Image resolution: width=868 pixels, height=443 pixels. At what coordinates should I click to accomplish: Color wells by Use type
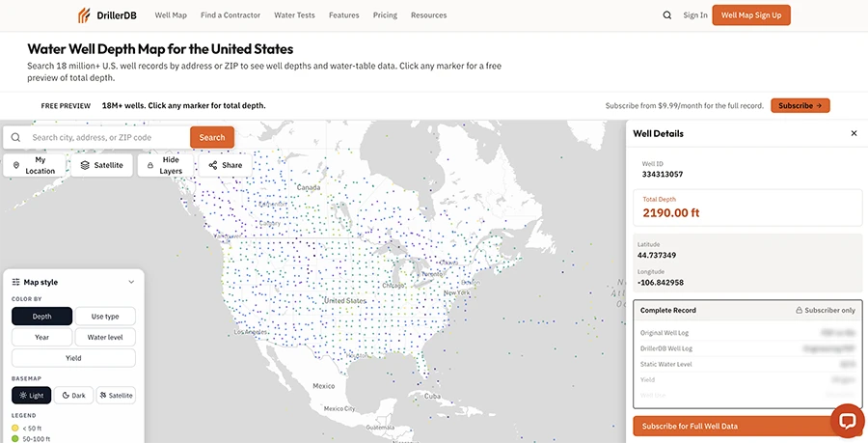[105, 317]
